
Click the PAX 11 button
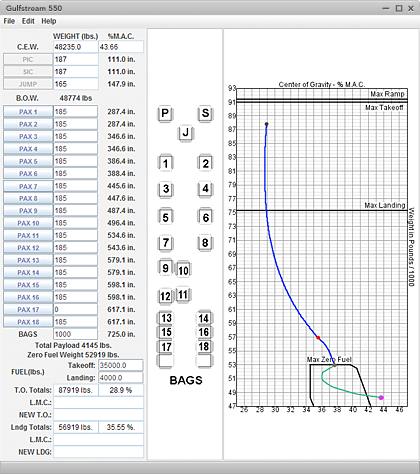coord(28,235)
